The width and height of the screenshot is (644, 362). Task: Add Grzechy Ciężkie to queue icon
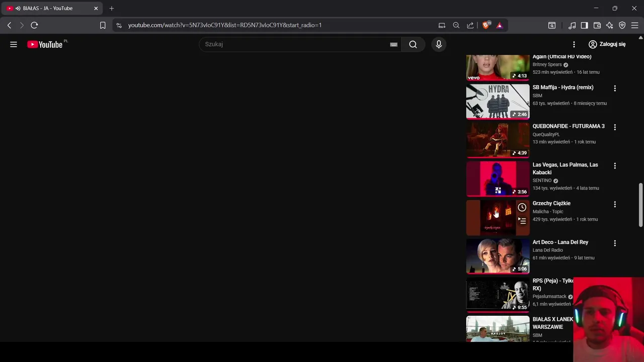point(522,220)
